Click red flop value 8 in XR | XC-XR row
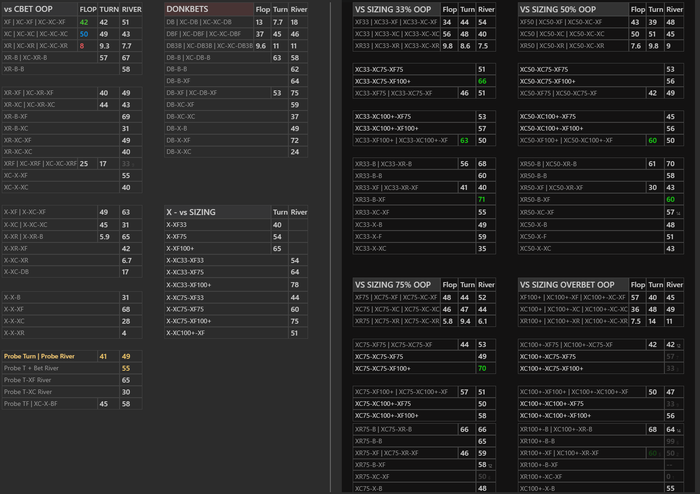 (x=82, y=46)
